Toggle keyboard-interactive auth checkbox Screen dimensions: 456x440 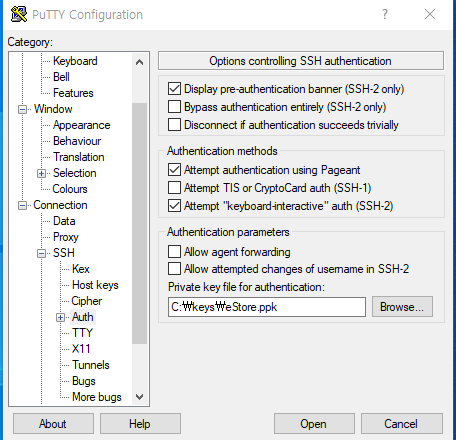point(174,206)
